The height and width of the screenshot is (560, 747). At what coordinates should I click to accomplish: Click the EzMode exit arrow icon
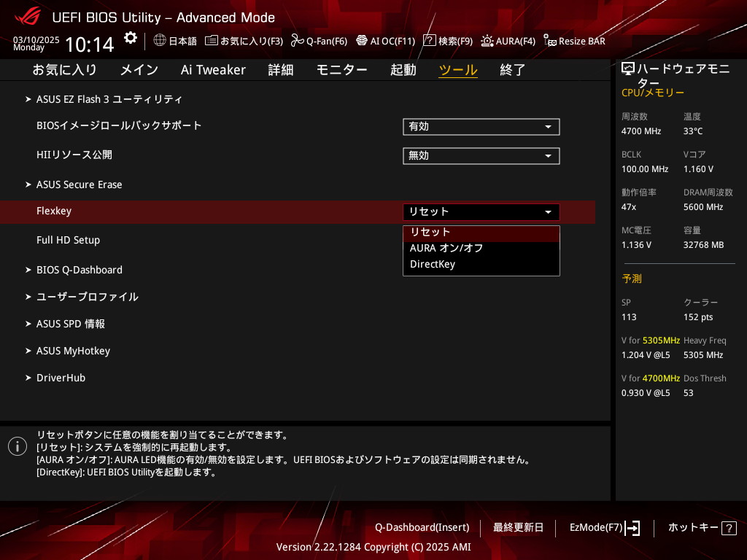point(632,528)
